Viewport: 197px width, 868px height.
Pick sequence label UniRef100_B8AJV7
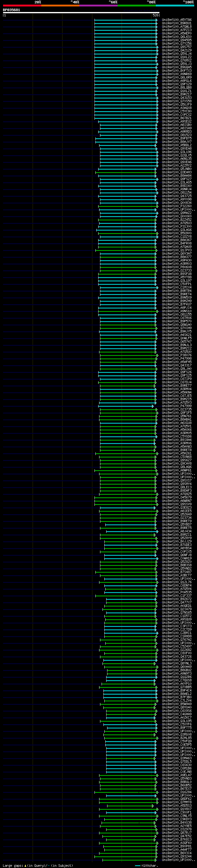click(176, 142)
